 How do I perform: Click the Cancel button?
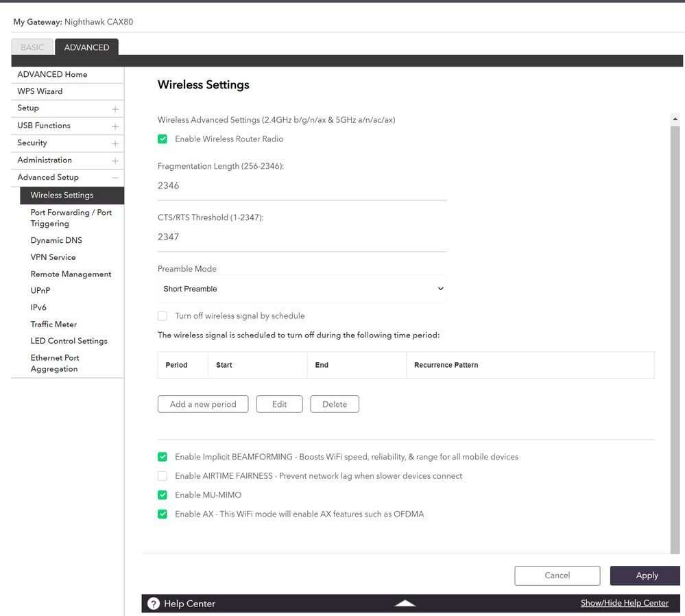(x=557, y=576)
